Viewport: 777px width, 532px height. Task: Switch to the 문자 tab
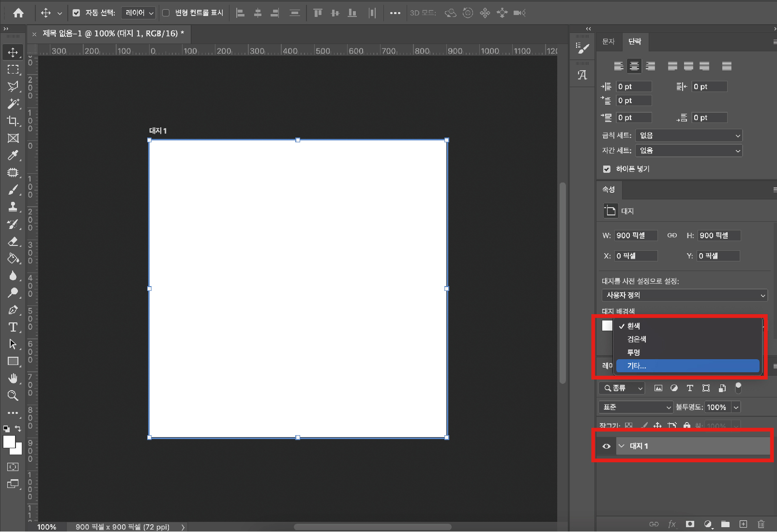(609, 42)
